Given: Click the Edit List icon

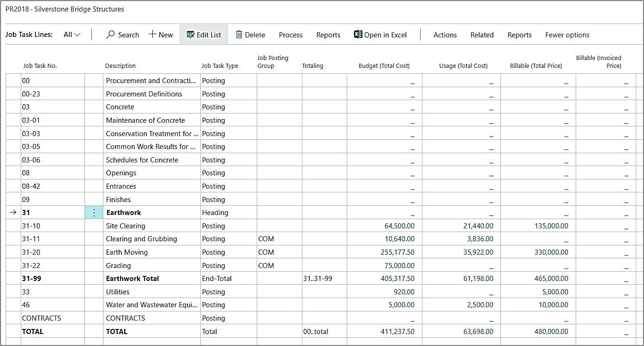Looking at the screenshot, I should [190, 35].
